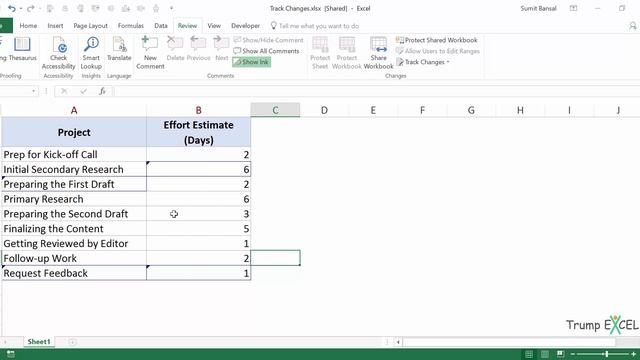This screenshot has width=640, height=360.
Task: Select cell Prep for Kick-off Call
Action: pos(74,154)
